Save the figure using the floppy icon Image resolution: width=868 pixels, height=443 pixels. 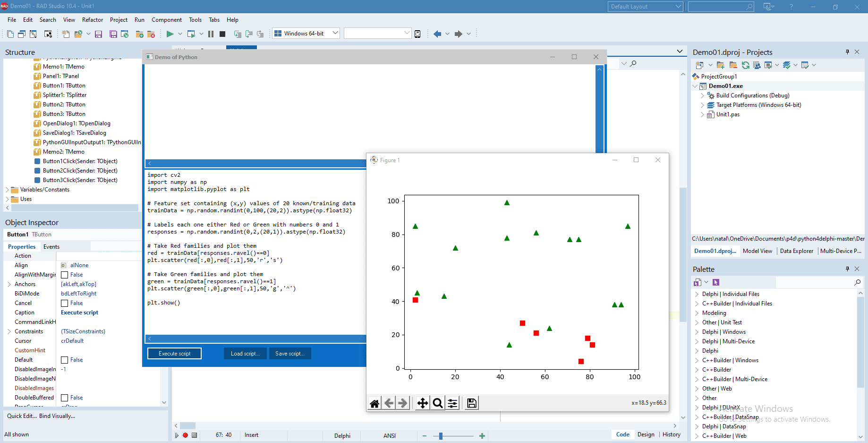[x=471, y=403]
